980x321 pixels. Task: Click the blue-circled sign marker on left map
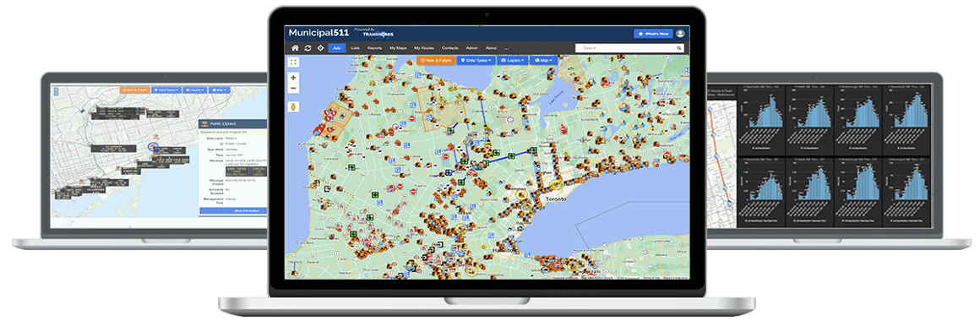[153, 147]
